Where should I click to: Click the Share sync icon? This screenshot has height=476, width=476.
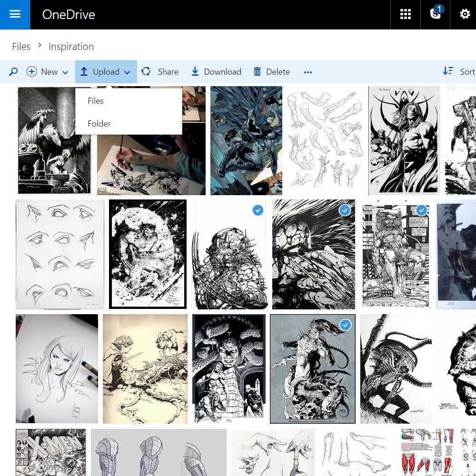(x=146, y=72)
